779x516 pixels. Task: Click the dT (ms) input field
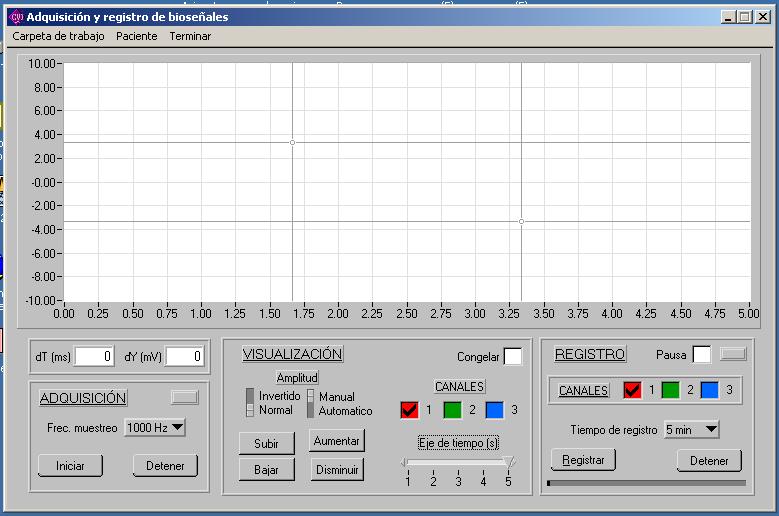point(94,355)
